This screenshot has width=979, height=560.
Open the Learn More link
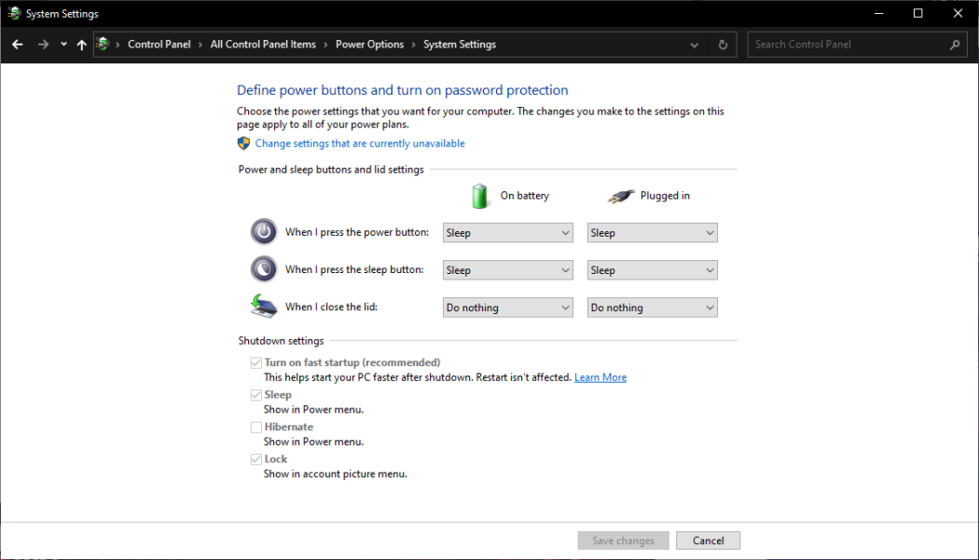coord(600,376)
